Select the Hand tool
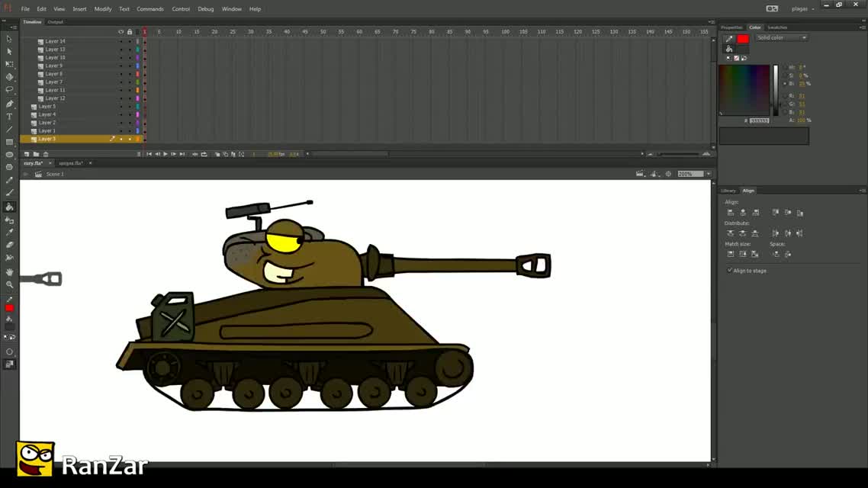The width and height of the screenshot is (868, 488). coord(9,271)
